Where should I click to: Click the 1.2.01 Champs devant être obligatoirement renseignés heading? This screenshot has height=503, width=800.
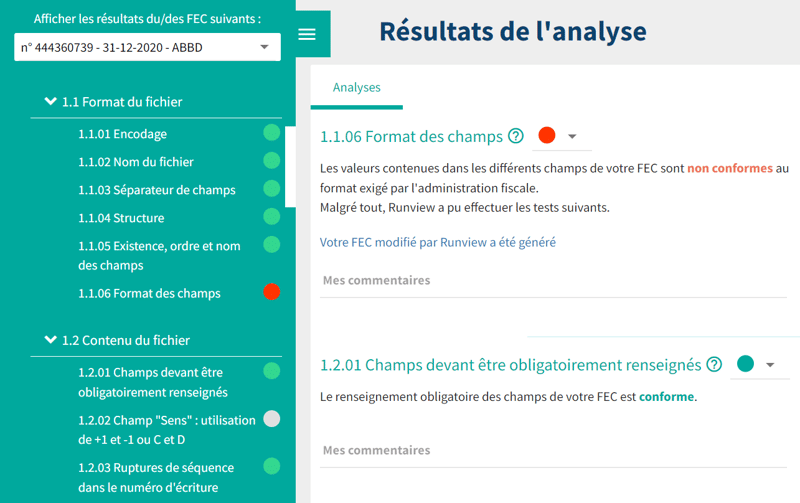click(511, 365)
